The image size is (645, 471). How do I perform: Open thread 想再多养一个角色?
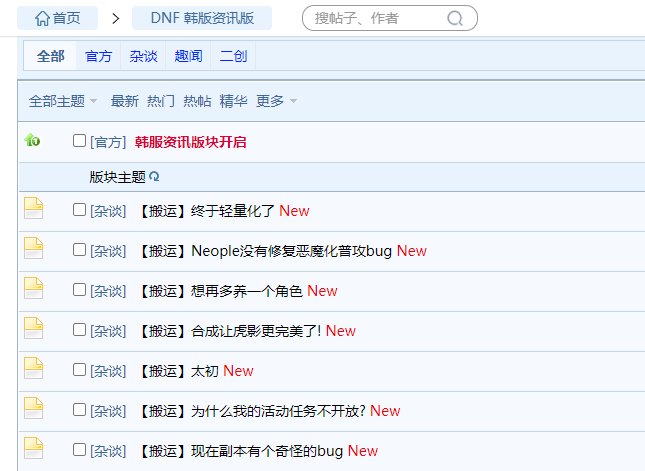[x=218, y=291]
